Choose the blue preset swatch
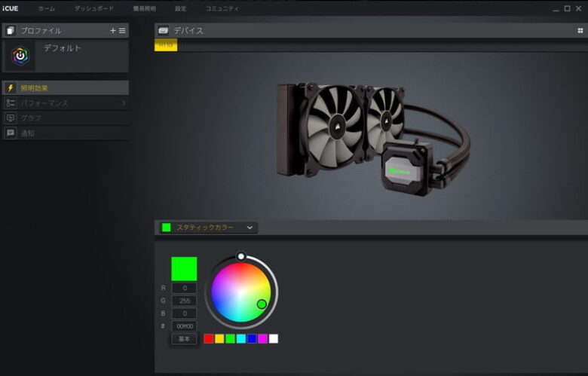Image resolution: width=588 pixels, height=376 pixels. click(x=252, y=339)
